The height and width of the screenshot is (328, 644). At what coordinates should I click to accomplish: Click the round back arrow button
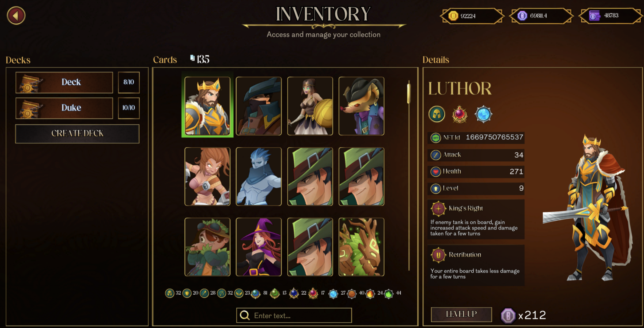pyautogui.click(x=16, y=15)
